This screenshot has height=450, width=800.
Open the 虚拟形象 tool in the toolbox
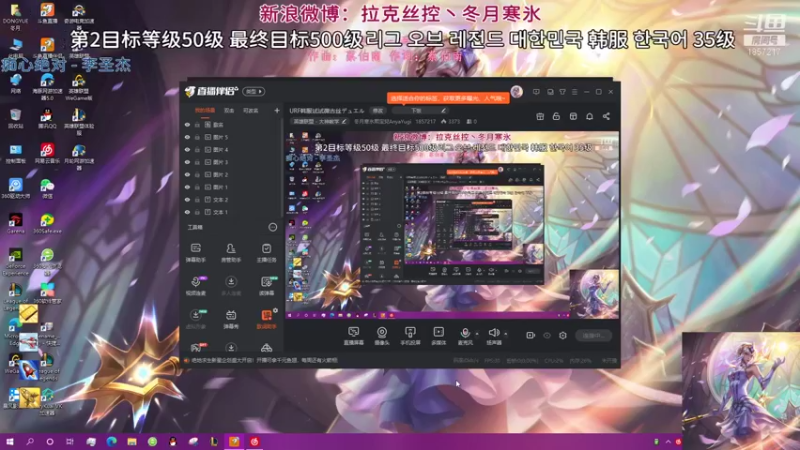[196, 319]
